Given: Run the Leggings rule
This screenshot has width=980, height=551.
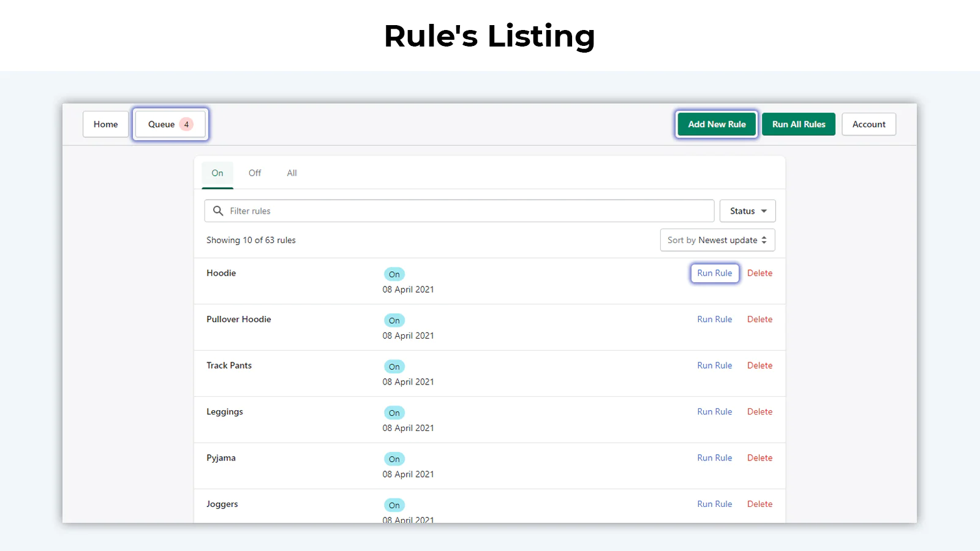Looking at the screenshot, I should pyautogui.click(x=714, y=412).
